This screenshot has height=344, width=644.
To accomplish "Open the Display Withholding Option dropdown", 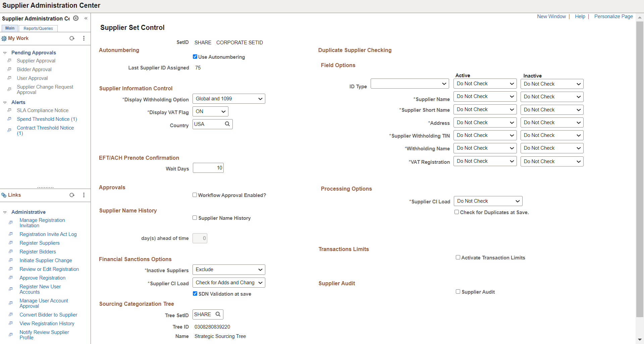I will click(x=229, y=99).
